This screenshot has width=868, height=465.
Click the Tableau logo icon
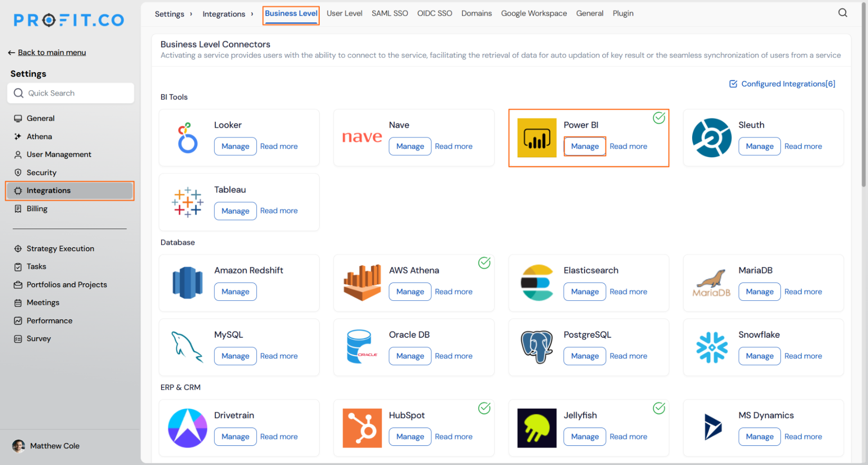pos(188,202)
